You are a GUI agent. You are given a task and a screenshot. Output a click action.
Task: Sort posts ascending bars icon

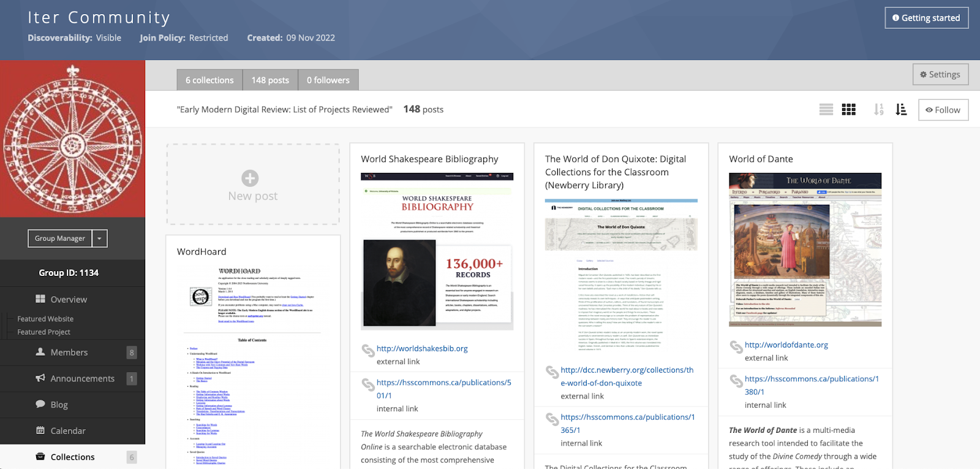tap(901, 110)
